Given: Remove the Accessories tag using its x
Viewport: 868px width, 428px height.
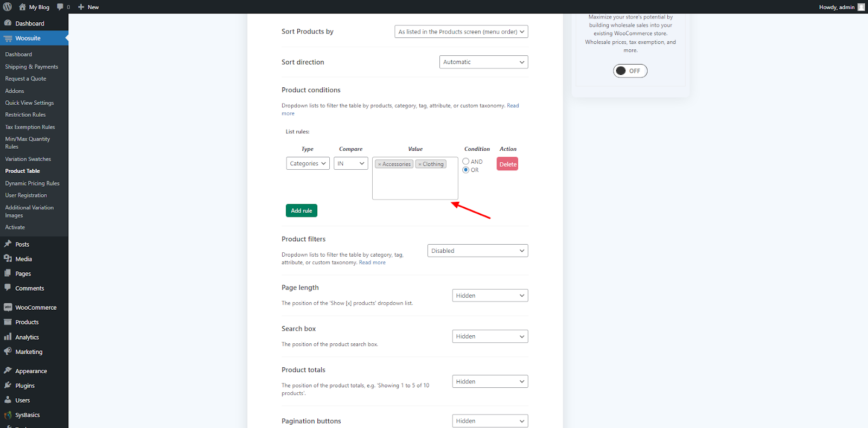Looking at the screenshot, I should [x=380, y=164].
